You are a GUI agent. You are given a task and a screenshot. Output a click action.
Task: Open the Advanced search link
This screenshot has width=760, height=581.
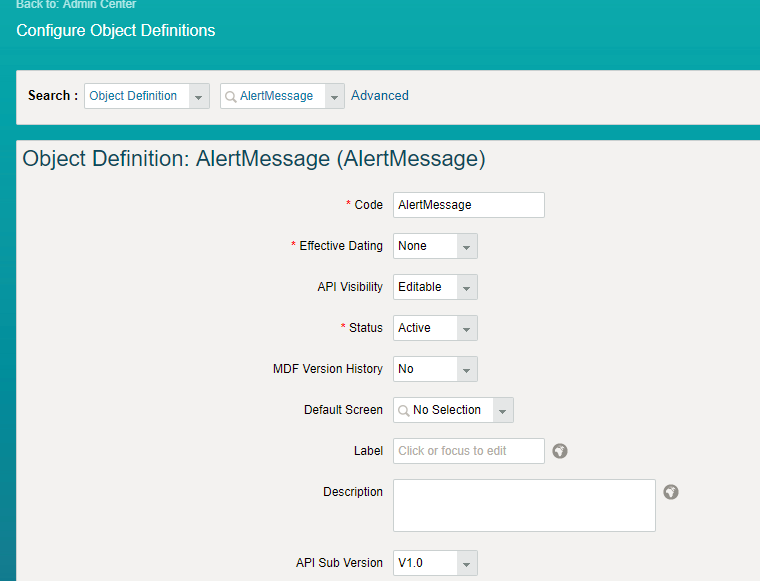coord(380,95)
